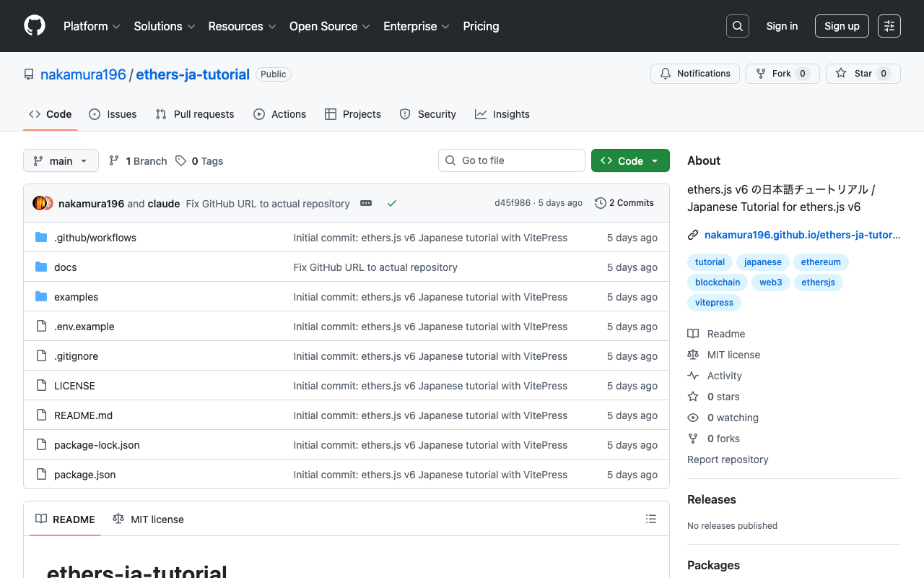Open the nakamura196.github.io tutorial link
924x578 pixels.
coord(801,234)
